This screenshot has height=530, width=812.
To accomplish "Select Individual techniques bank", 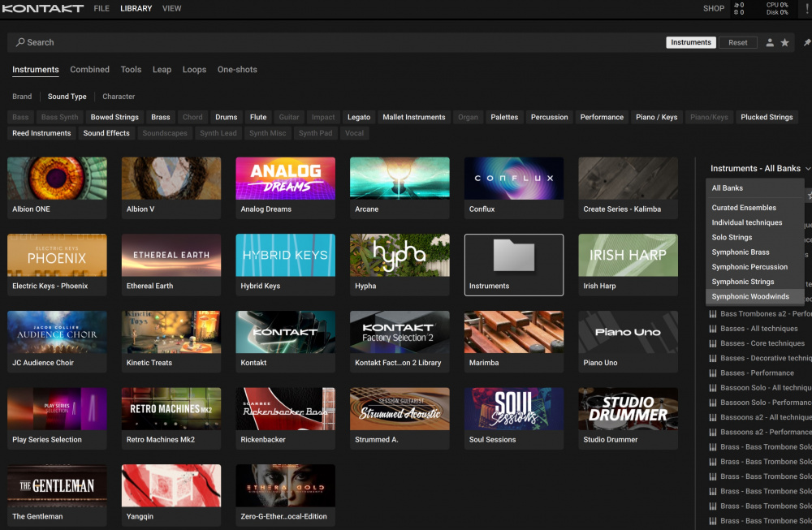I will (x=754, y=222).
